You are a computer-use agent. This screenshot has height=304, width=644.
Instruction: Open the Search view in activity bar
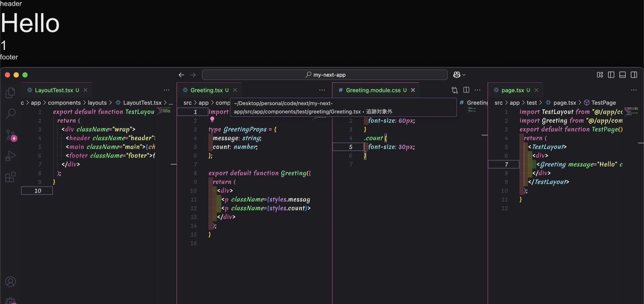click(x=10, y=114)
